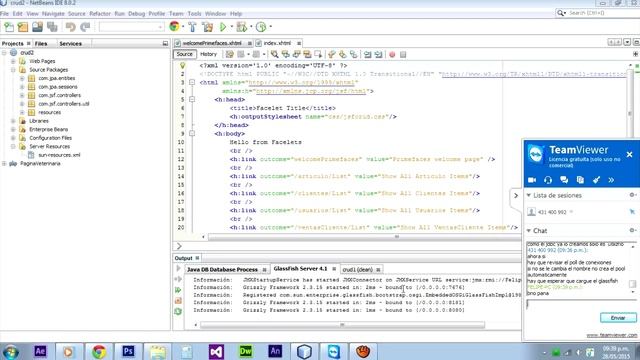Image resolution: width=640 pixels, height=360 pixels.
Task: Expand the com.jpa.entities package
Action: 22,78
